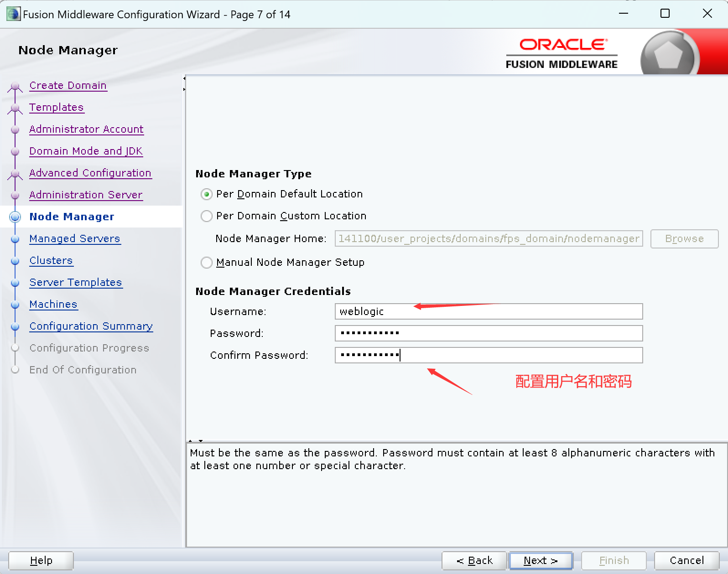Go back with the Back button
This screenshot has width=728, height=574.
[x=474, y=561]
